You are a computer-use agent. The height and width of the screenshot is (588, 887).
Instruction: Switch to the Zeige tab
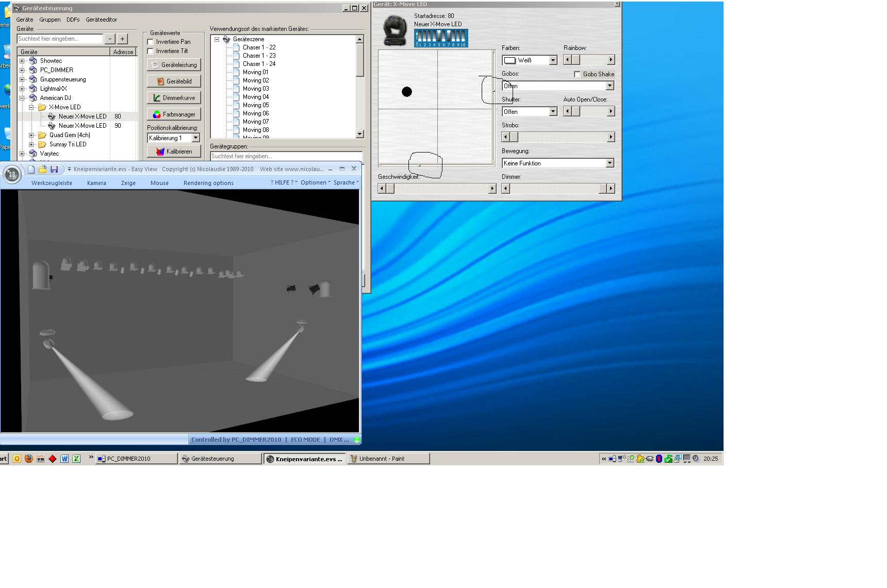click(x=128, y=183)
